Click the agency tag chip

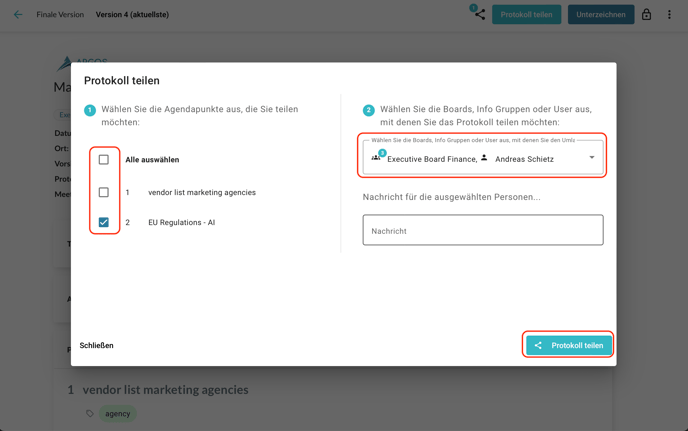point(118,413)
